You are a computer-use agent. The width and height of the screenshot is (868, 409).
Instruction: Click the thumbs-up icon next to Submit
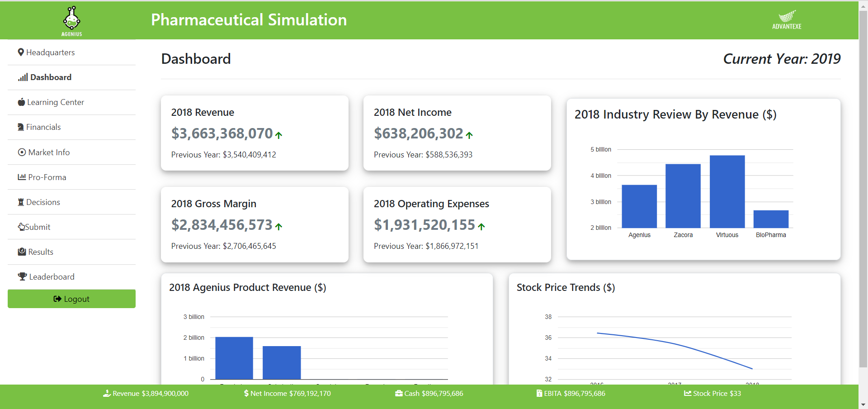21,227
